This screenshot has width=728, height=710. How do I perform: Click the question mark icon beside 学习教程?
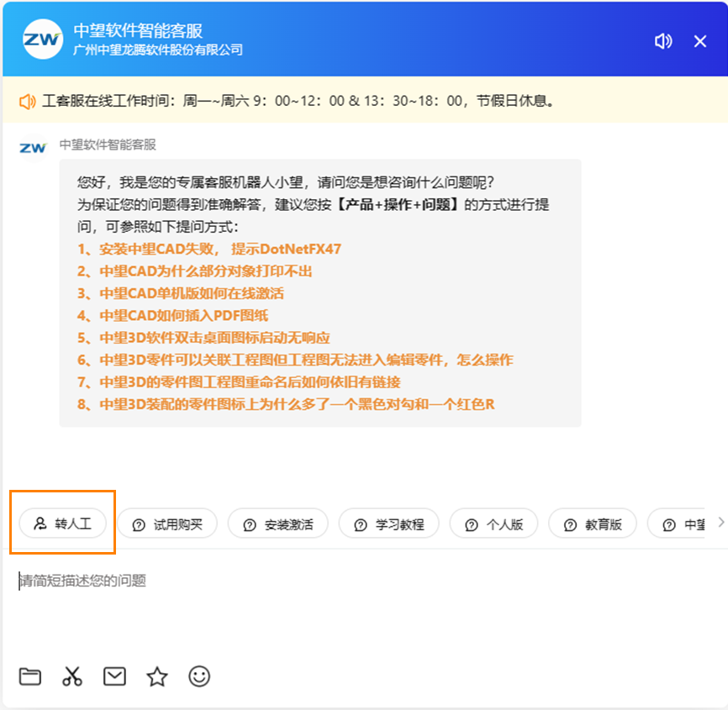[361, 525]
